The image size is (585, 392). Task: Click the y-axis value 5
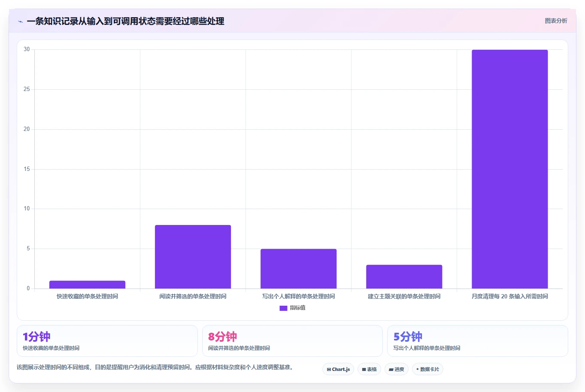point(28,249)
